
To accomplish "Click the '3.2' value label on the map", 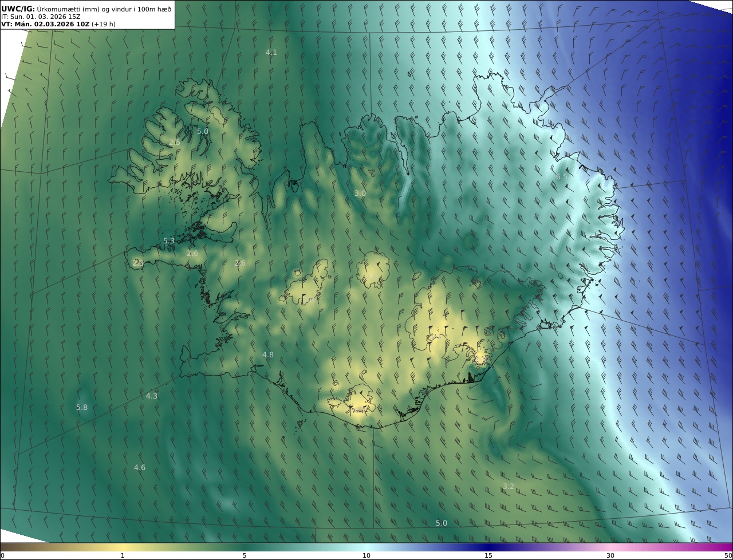I will pyautogui.click(x=509, y=487).
